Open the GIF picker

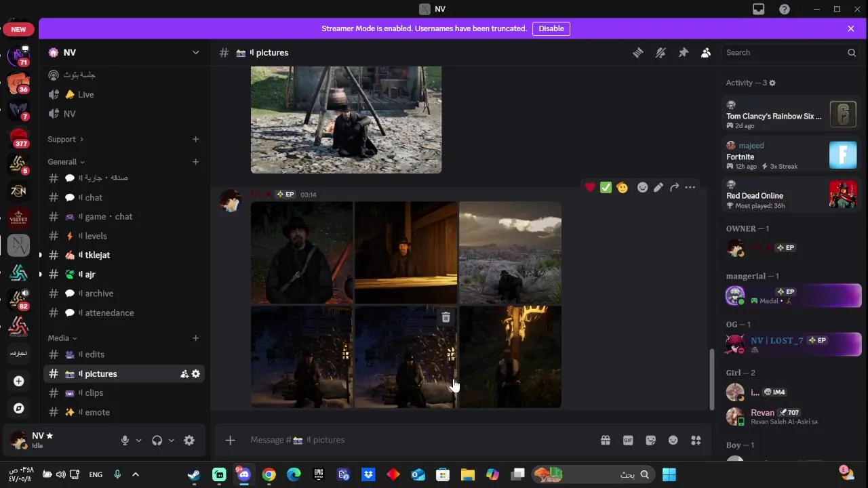click(x=628, y=440)
